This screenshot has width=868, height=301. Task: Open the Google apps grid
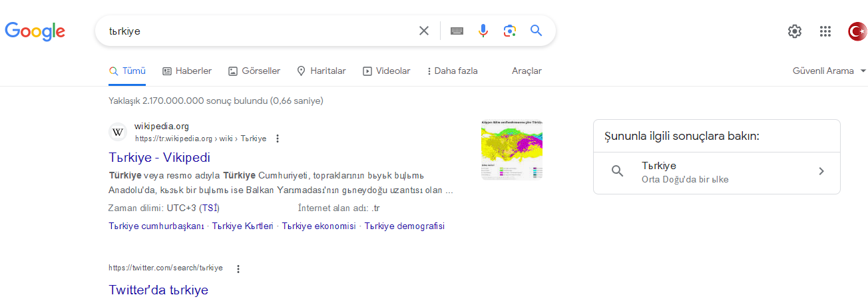click(x=825, y=31)
